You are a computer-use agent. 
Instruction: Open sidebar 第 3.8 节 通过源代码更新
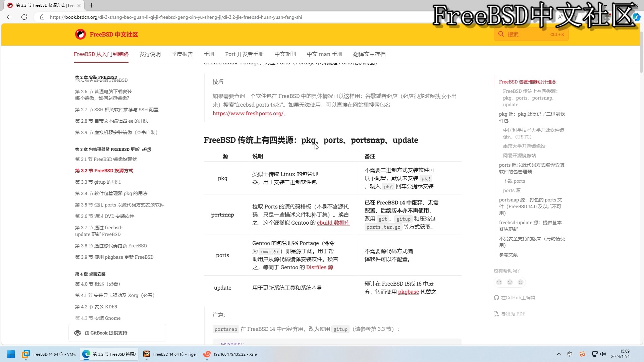(x=111, y=246)
